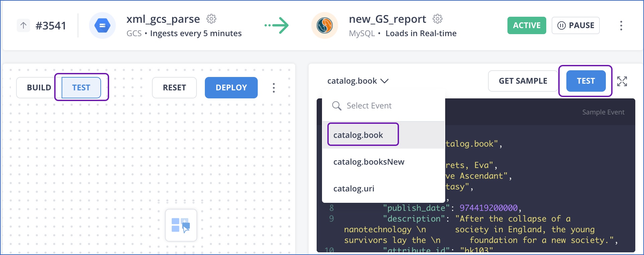Select catalog.booksNew from the event list
Screen dimensions: 644x255
(x=384, y=162)
